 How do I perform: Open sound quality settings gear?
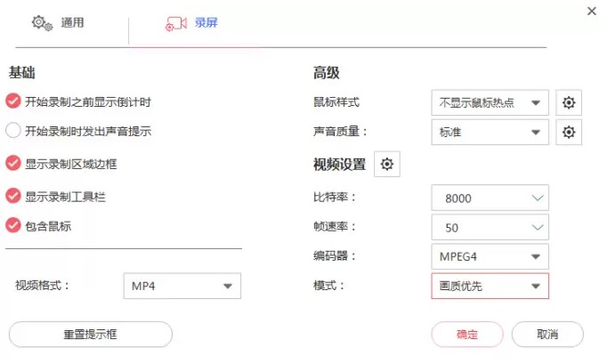tap(569, 133)
